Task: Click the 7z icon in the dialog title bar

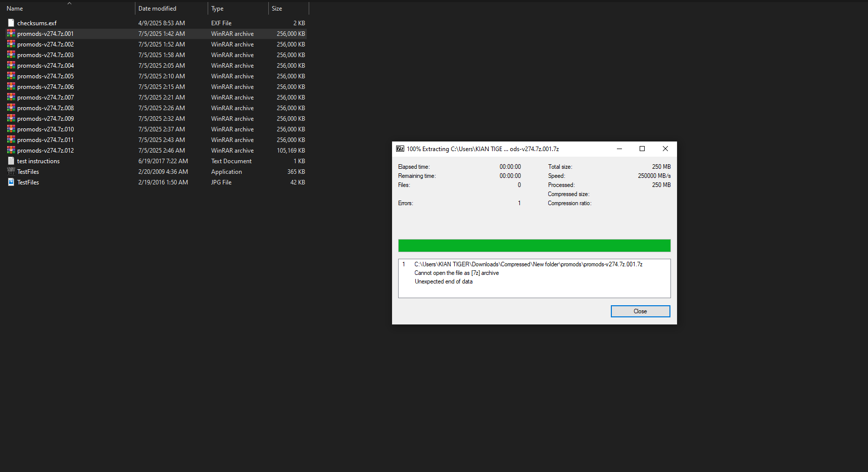Action: 400,149
